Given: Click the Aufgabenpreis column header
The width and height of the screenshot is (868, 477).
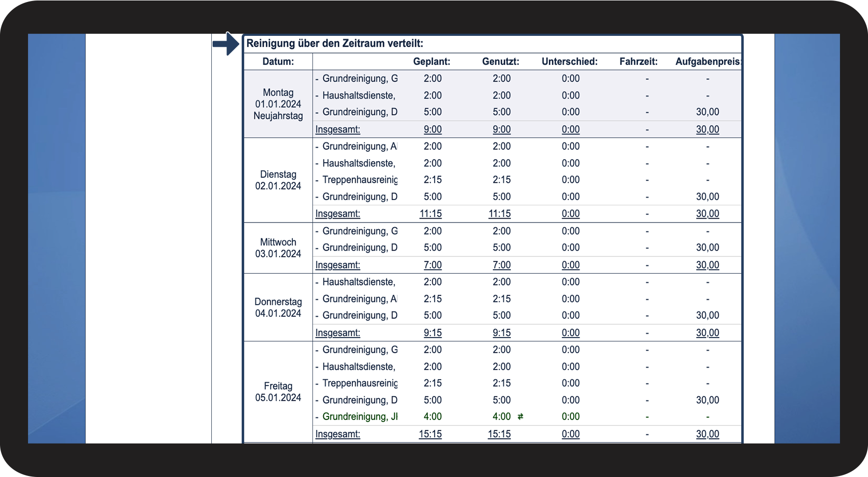Looking at the screenshot, I should point(708,62).
